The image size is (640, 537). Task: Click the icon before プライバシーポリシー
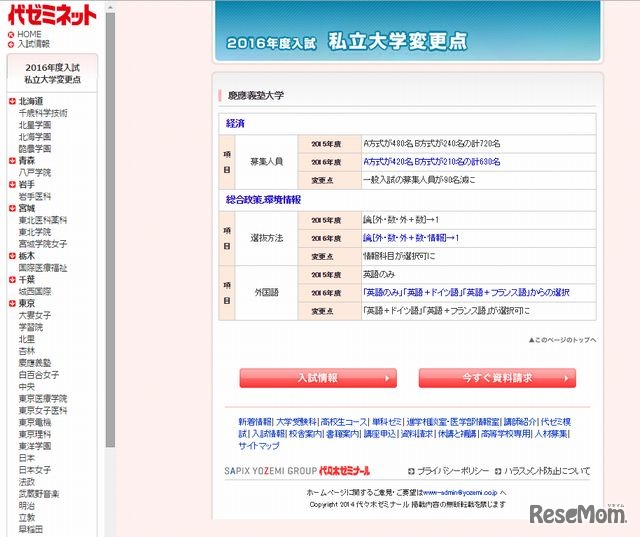[x=411, y=471]
